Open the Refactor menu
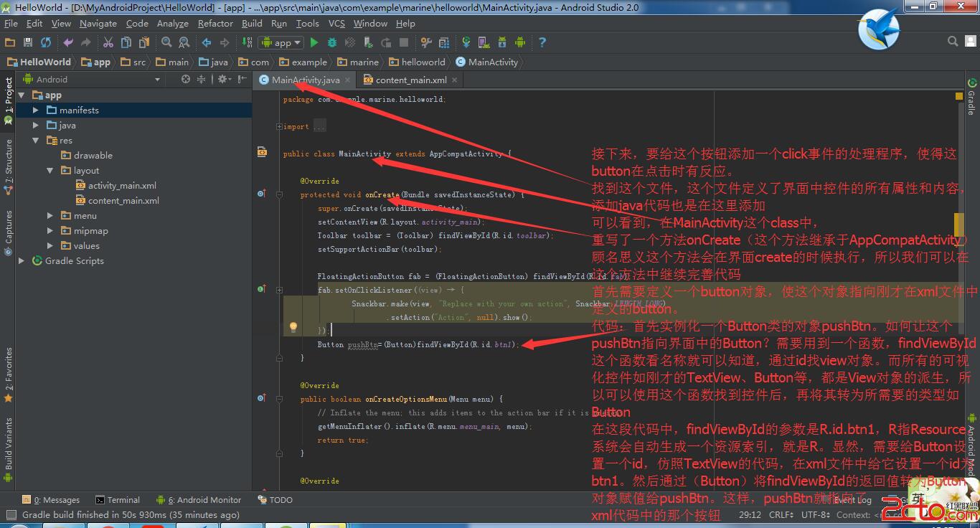Viewport: 980px width, 528px height. pos(215,23)
